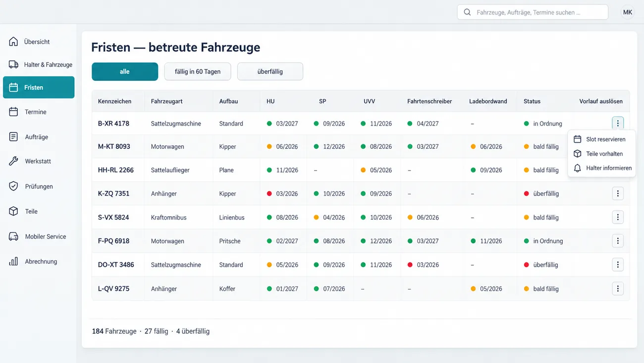This screenshot has height=363, width=644.
Task: Sort by the Status column header
Action: [532, 101]
